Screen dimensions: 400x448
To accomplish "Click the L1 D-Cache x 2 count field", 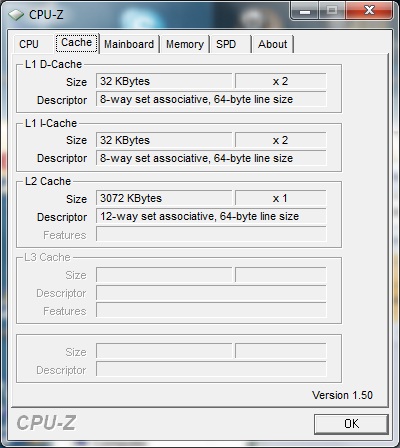I will pos(280,81).
